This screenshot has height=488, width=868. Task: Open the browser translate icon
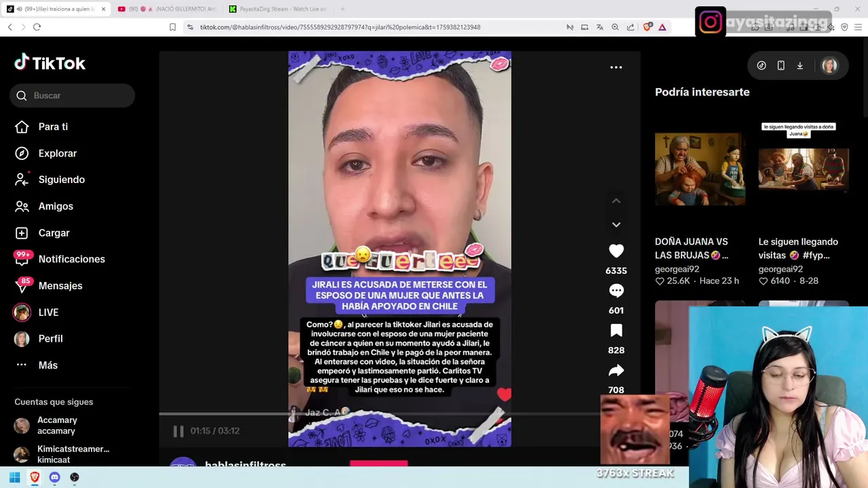pos(599,27)
